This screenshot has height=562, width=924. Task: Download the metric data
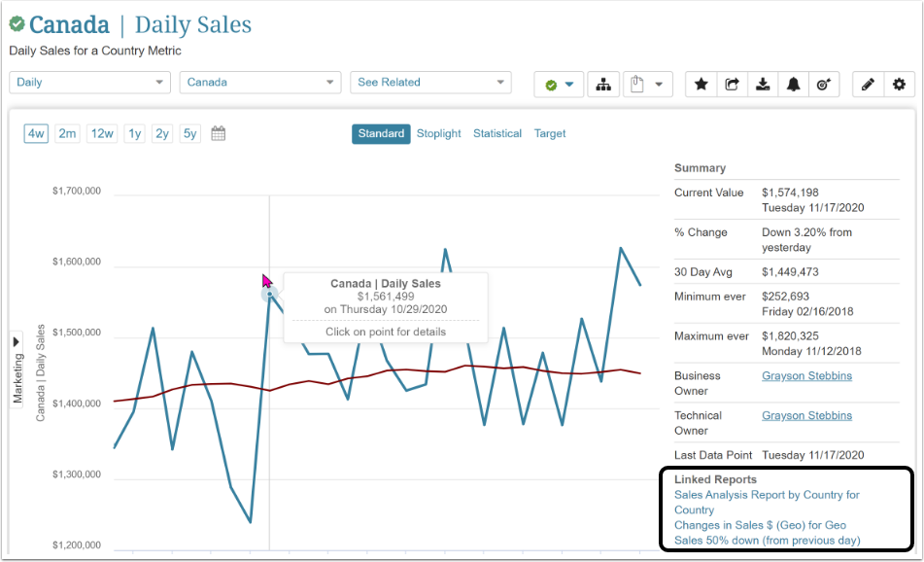coord(763,85)
